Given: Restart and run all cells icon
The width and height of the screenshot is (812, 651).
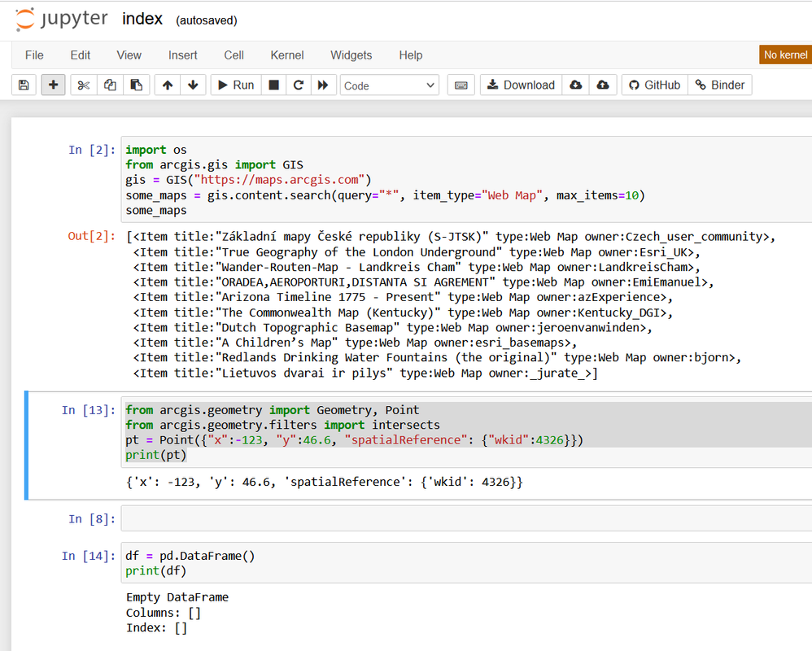Looking at the screenshot, I should pyautogui.click(x=323, y=85).
